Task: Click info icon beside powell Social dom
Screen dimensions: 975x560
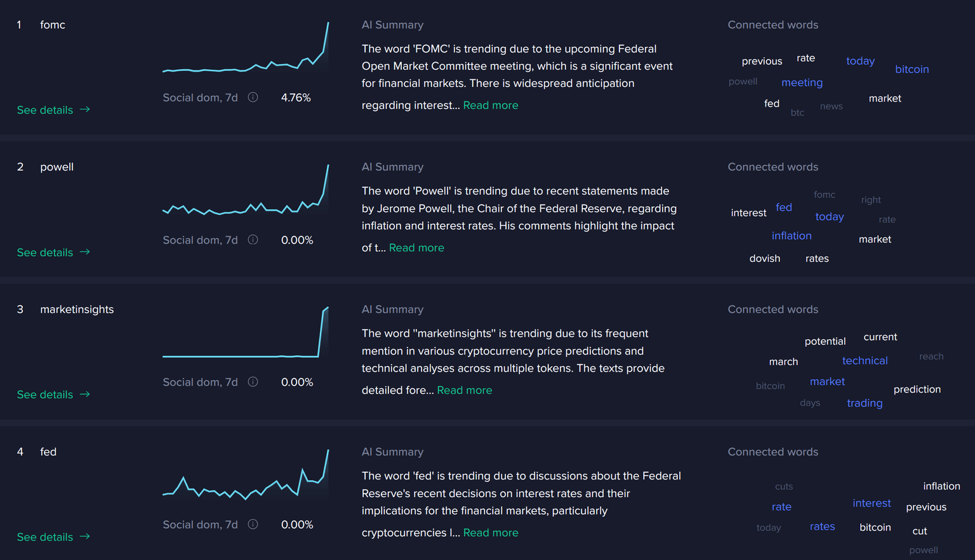Action: (253, 240)
